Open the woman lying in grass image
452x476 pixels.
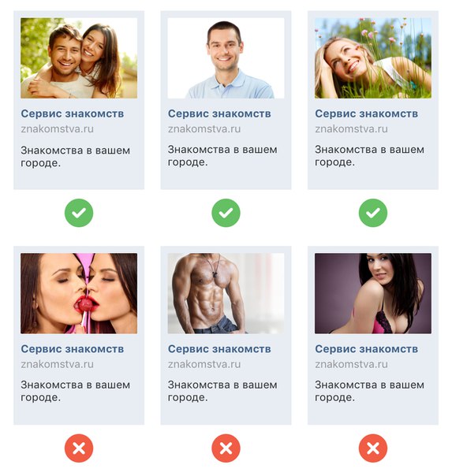click(372, 58)
